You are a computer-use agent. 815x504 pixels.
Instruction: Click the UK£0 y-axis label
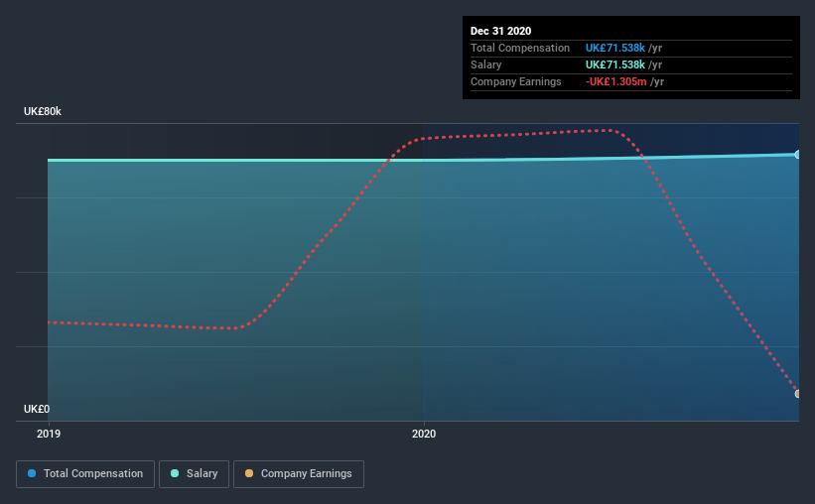coord(37,409)
